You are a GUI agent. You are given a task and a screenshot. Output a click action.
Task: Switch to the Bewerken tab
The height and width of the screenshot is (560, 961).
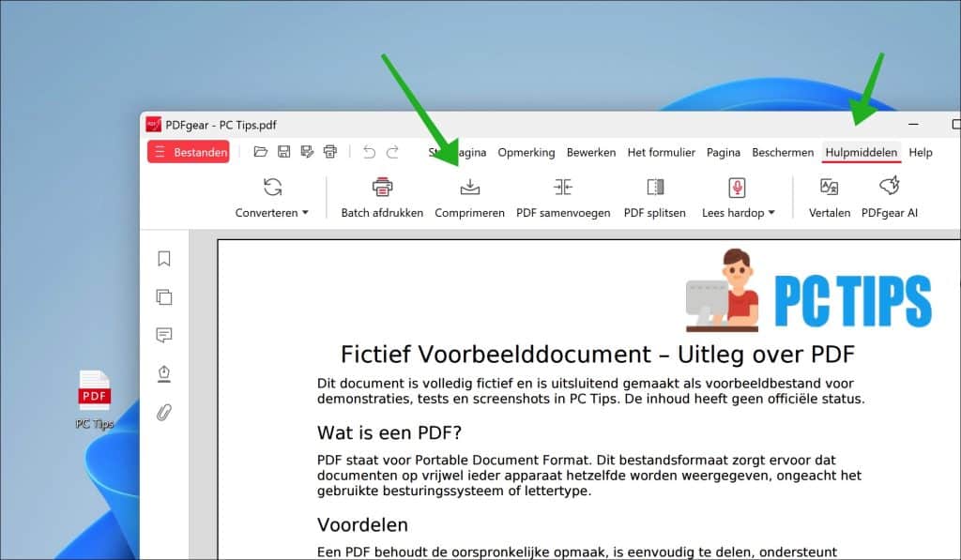pyautogui.click(x=591, y=152)
